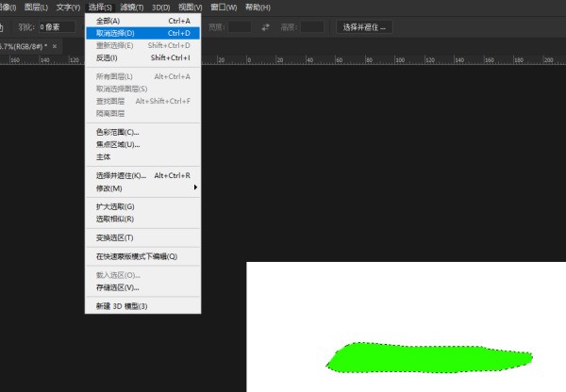Click the 羽化 feather value field
The width and height of the screenshot is (566, 392).
point(55,26)
